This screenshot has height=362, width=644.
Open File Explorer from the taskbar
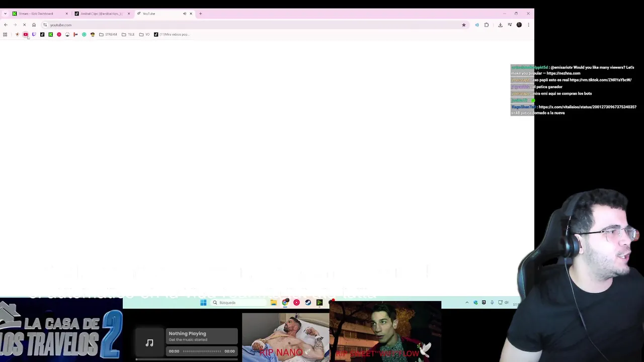pyautogui.click(x=273, y=303)
